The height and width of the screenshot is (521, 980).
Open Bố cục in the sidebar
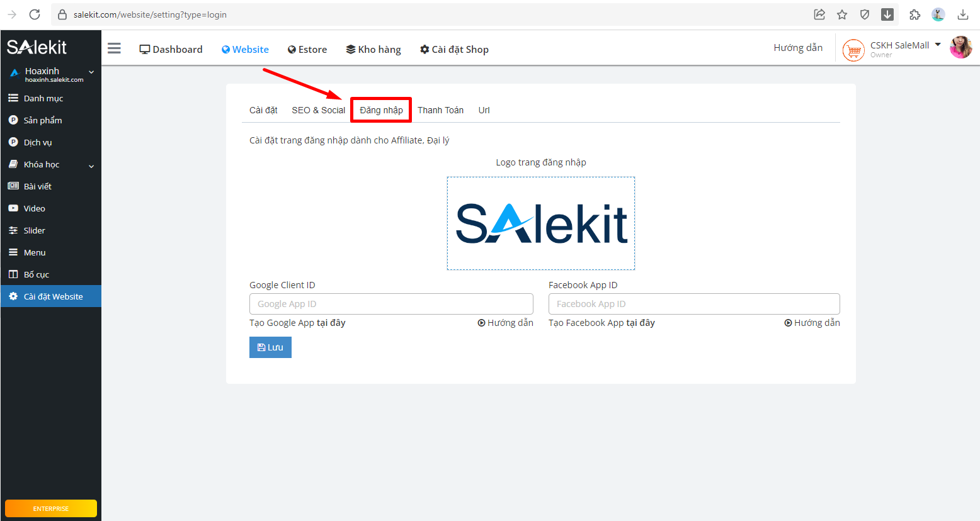coord(50,274)
